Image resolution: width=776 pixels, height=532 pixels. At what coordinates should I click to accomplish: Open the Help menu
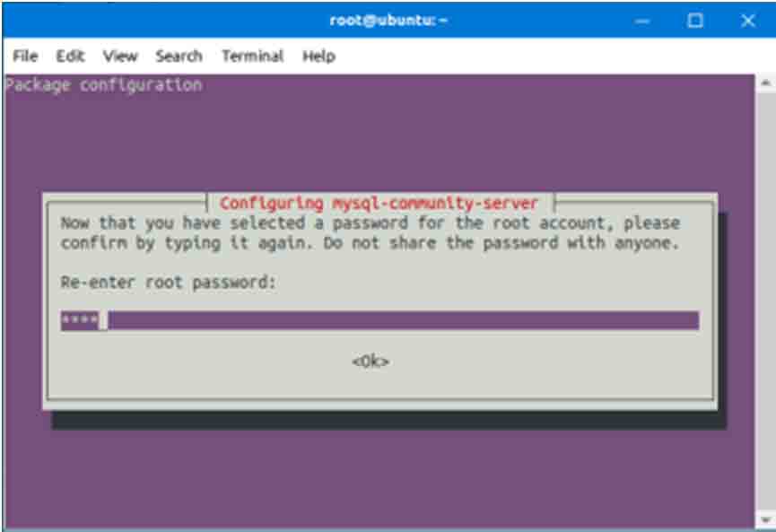coord(318,56)
